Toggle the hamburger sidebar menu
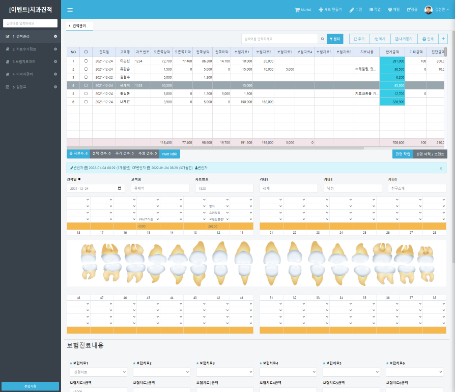This screenshot has height=392, width=455. pos(70,10)
